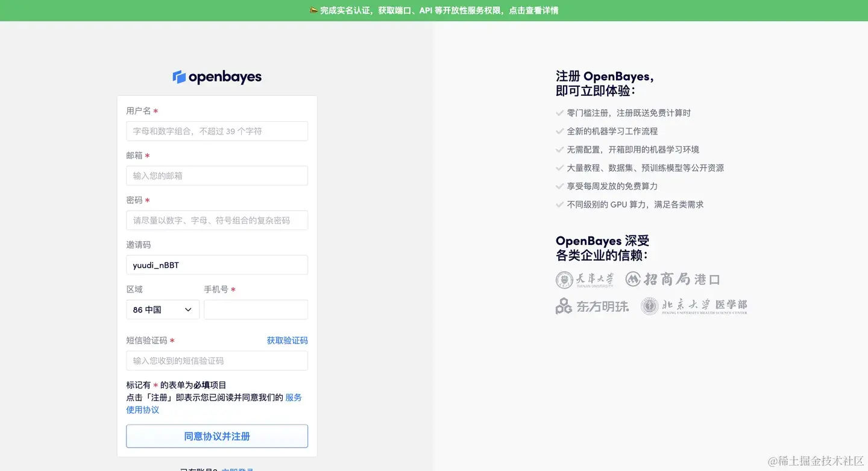
Task: Focus the 密码 password input field
Action: click(x=217, y=220)
